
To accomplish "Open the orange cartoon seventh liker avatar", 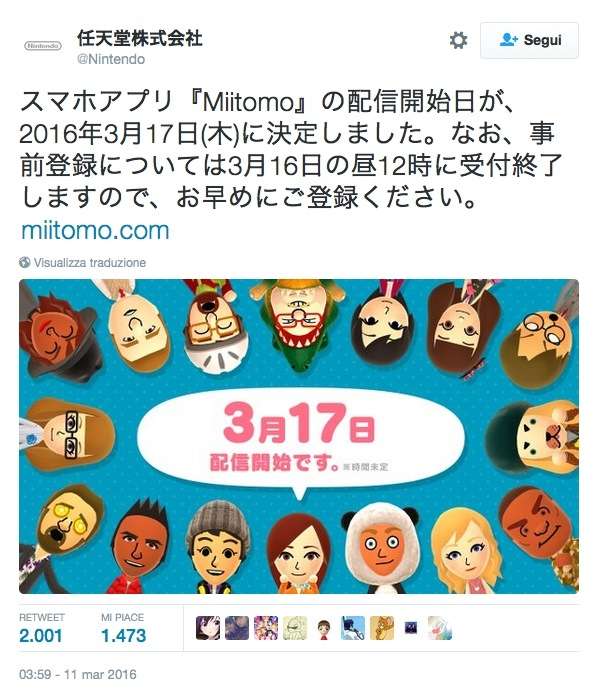I will [x=382, y=628].
